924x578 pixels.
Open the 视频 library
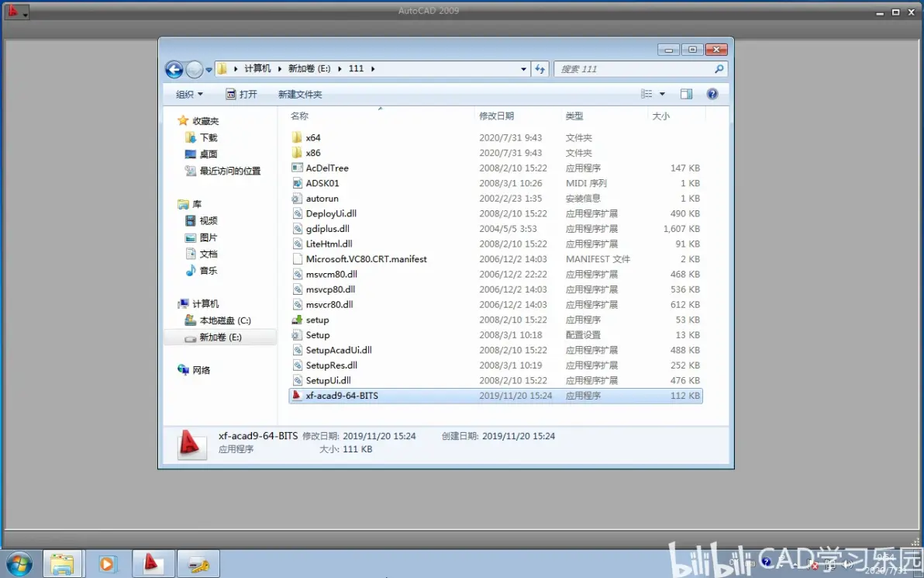pos(202,220)
